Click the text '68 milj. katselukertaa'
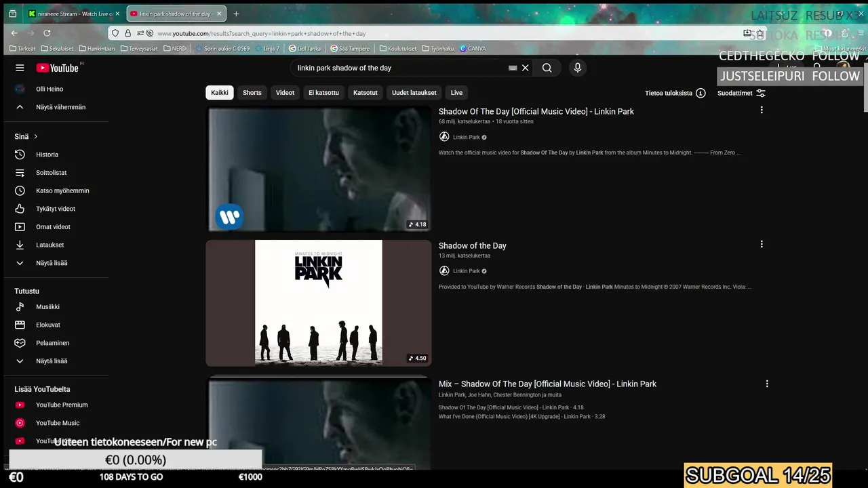 465,121
